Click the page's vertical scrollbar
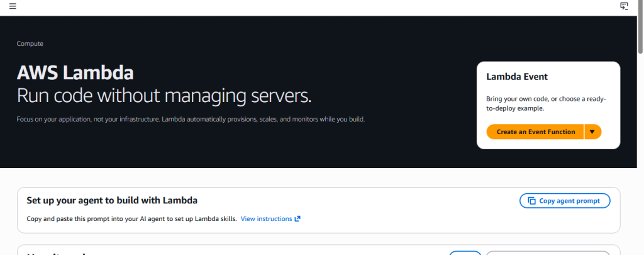 [x=640, y=26]
